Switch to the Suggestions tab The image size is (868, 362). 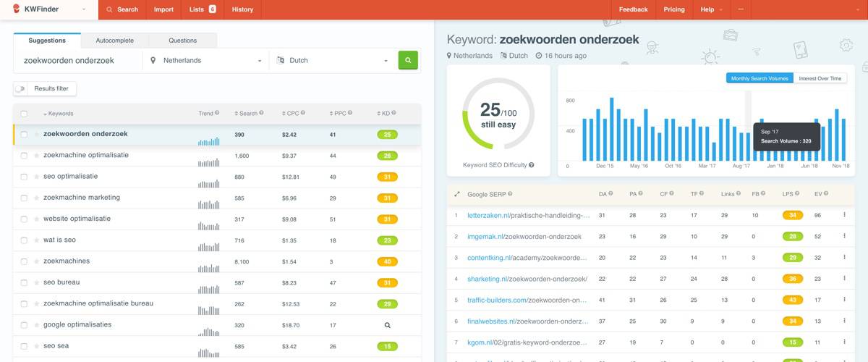click(x=47, y=41)
